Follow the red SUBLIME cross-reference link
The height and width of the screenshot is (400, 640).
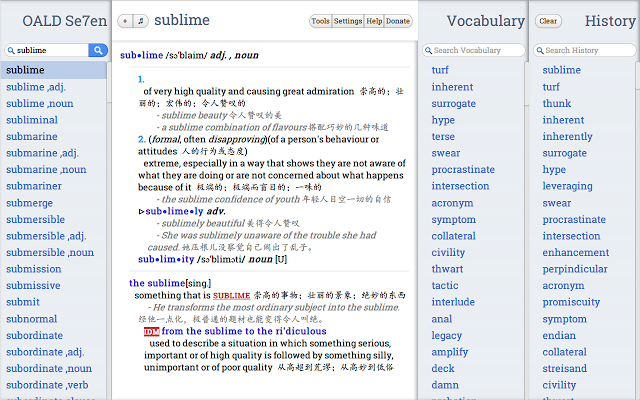231,296
